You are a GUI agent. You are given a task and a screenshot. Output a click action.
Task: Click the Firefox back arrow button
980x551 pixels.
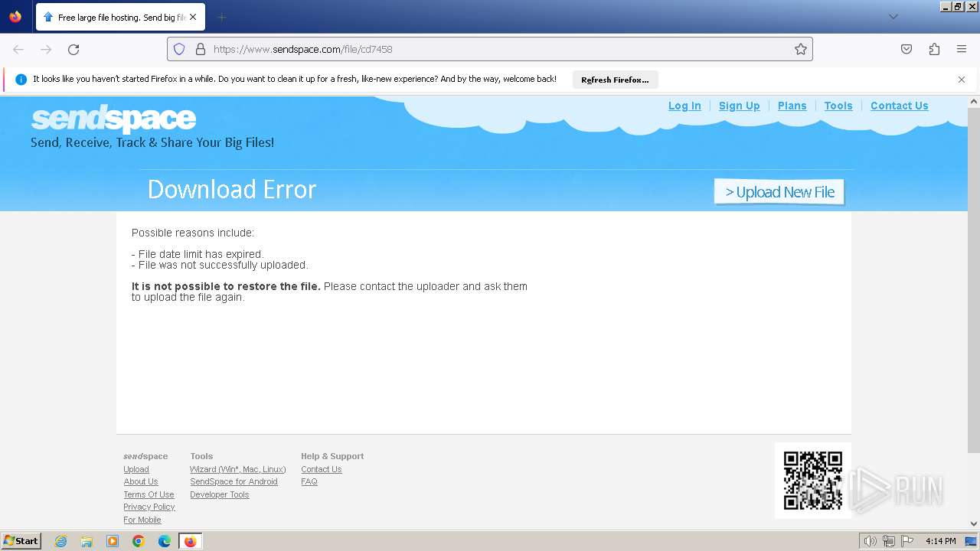pyautogui.click(x=18, y=49)
